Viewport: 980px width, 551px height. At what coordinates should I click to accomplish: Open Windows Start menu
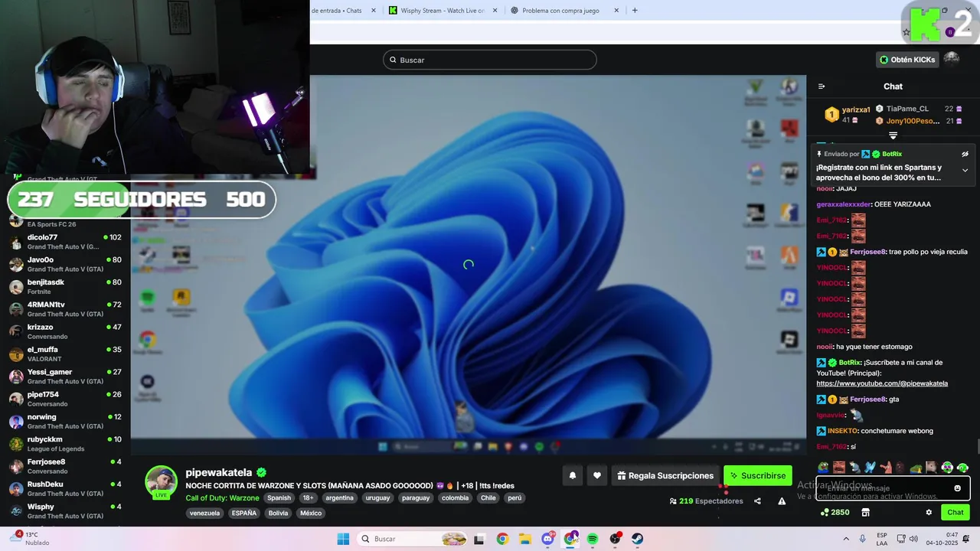pyautogui.click(x=343, y=539)
